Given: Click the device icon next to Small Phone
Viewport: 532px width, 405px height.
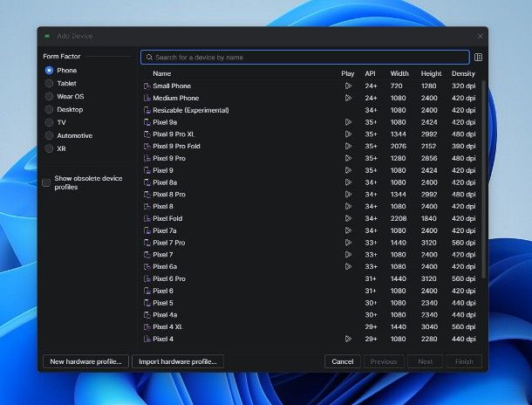Looking at the screenshot, I should click(147, 86).
